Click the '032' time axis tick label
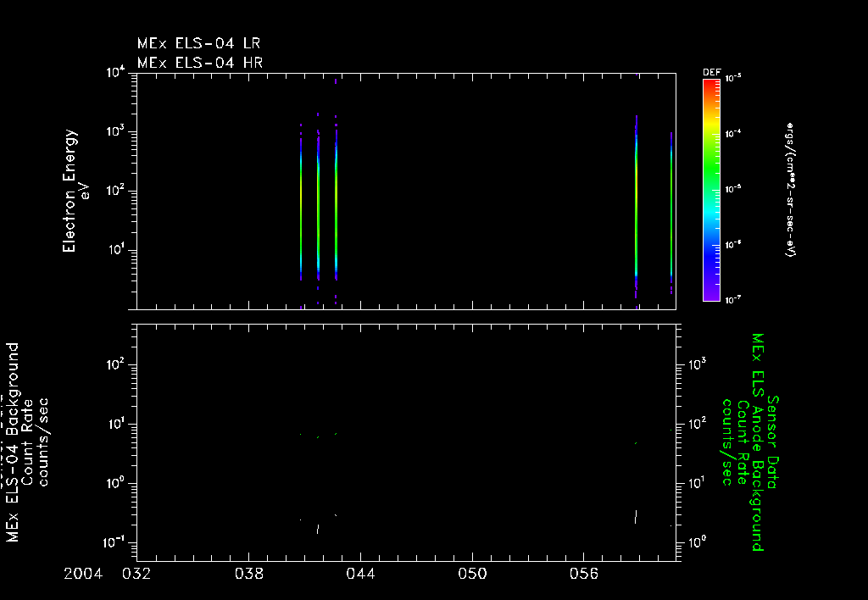868x600 pixels. click(136, 574)
